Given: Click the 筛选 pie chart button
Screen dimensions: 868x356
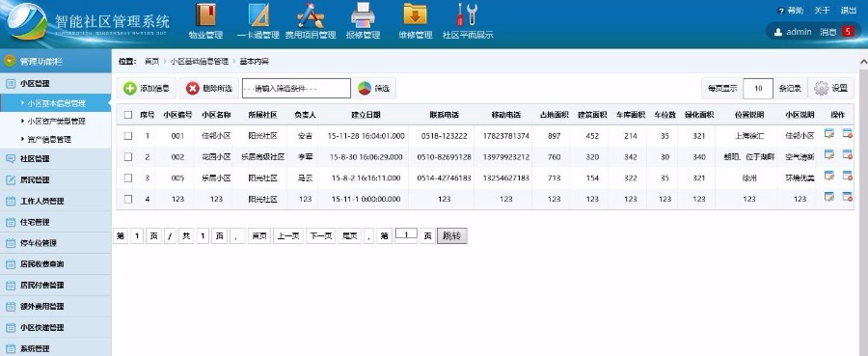Looking at the screenshot, I should pyautogui.click(x=374, y=88).
